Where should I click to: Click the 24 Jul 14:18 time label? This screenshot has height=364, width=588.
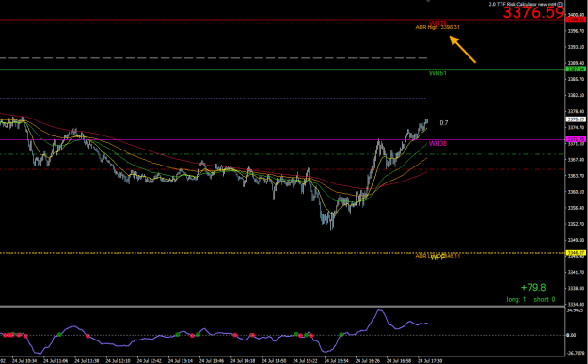point(243,361)
